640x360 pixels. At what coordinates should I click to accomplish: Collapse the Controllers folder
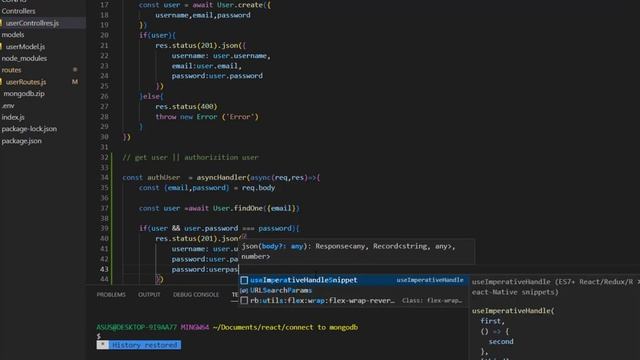pos(18,11)
